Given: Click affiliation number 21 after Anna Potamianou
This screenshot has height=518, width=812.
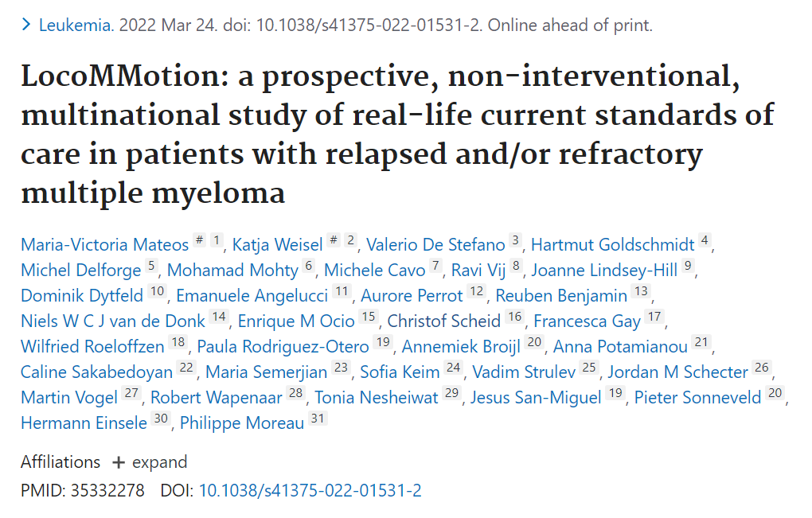Looking at the screenshot, I should click(701, 342).
